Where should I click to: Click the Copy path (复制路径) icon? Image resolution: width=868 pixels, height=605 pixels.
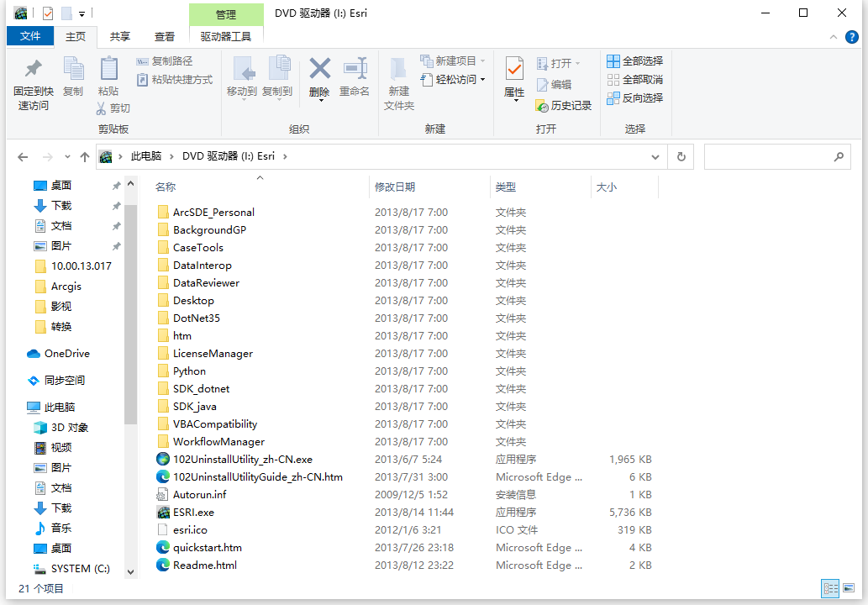pos(142,60)
